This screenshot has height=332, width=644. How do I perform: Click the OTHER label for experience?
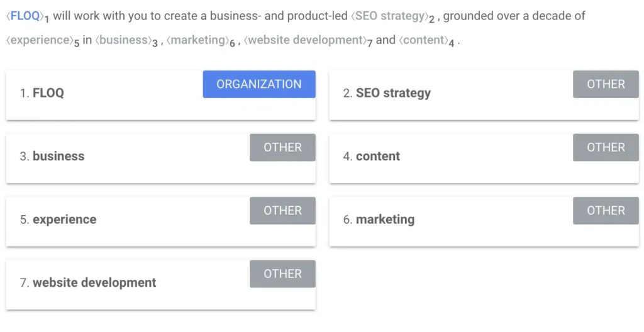click(282, 211)
